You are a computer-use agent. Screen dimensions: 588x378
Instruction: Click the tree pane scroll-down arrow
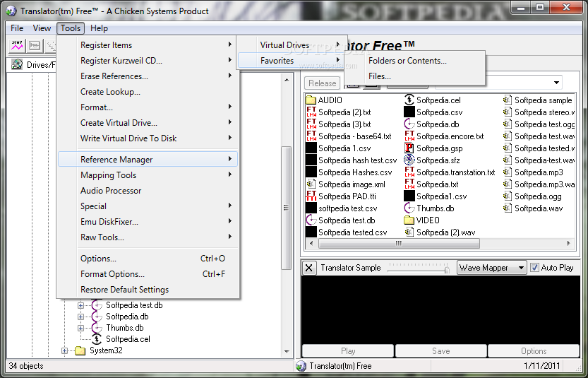(287, 352)
